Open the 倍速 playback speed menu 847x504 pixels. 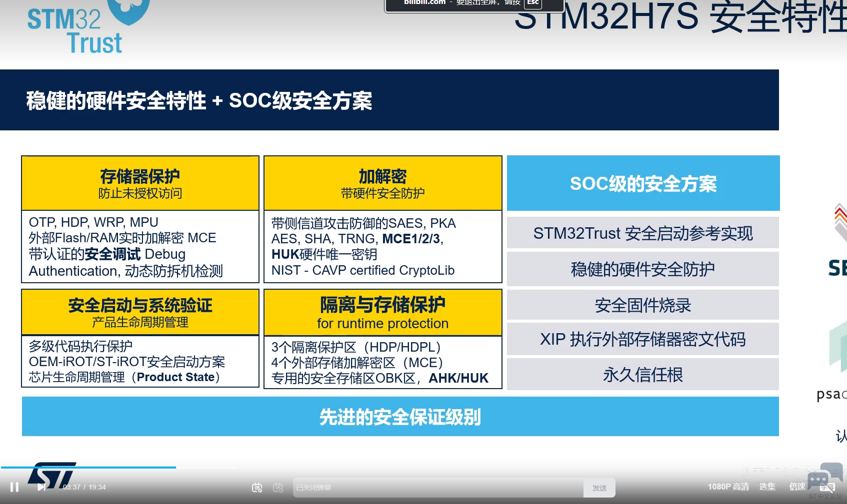point(797,487)
